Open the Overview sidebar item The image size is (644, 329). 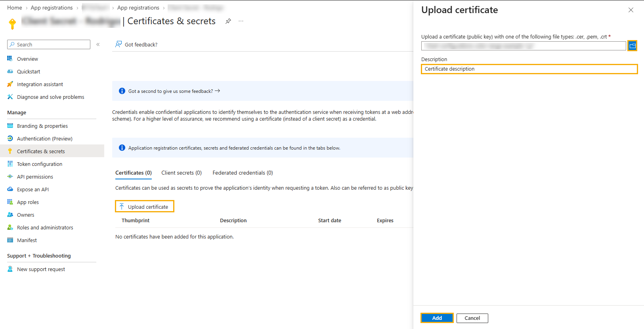pyautogui.click(x=27, y=59)
